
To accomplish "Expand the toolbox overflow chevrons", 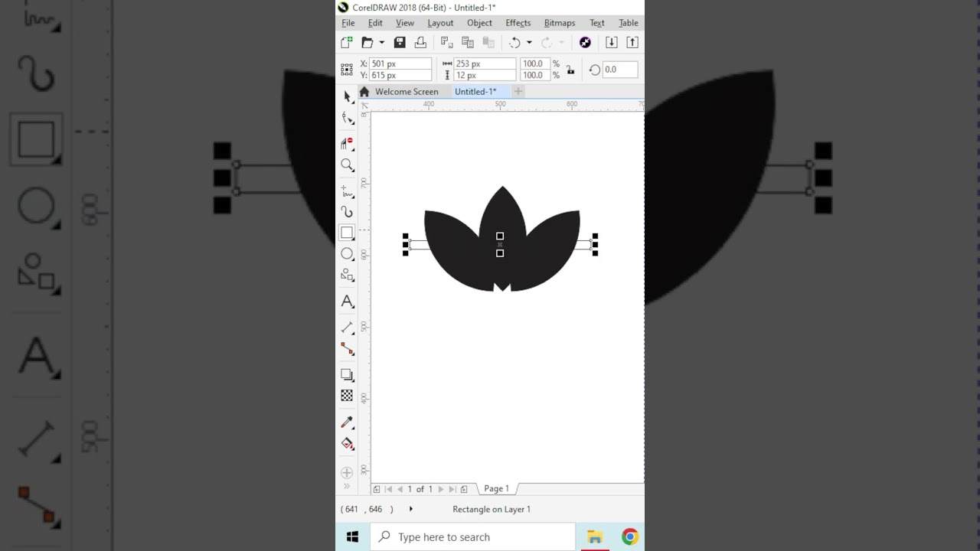I will (x=347, y=486).
